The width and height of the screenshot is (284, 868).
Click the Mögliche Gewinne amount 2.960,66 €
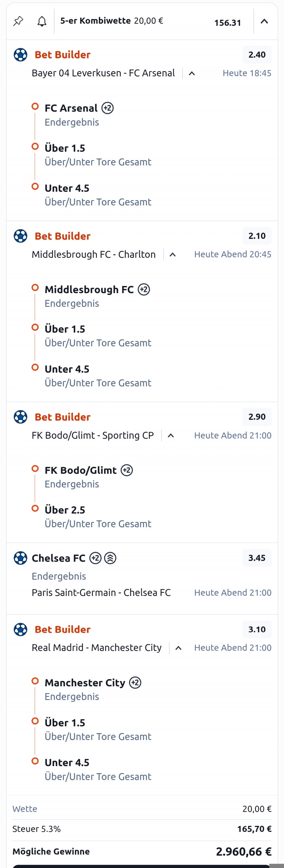(x=244, y=851)
